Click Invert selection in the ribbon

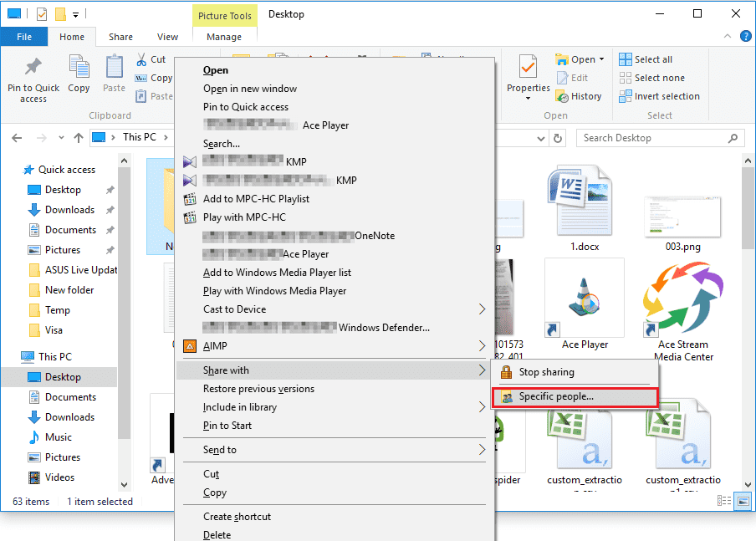tap(659, 96)
